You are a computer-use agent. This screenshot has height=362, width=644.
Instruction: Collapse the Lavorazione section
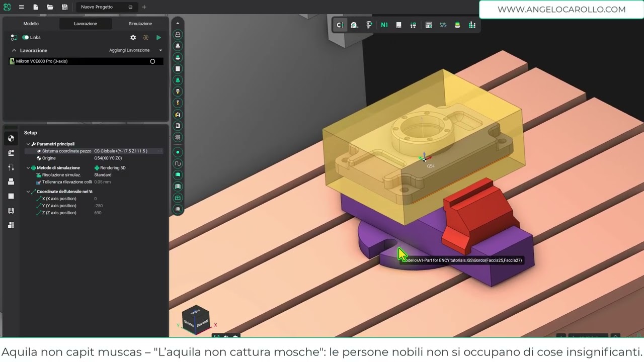(x=14, y=50)
